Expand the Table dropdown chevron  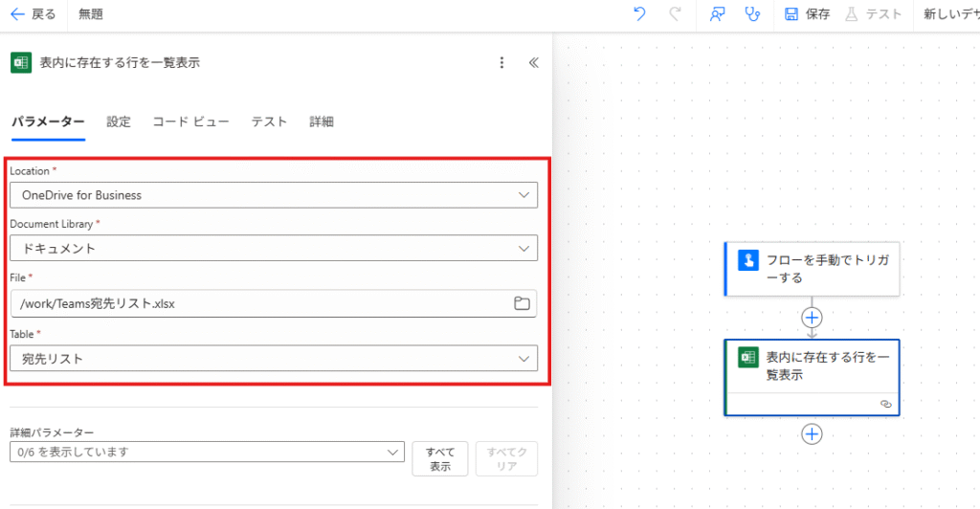click(523, 359)
